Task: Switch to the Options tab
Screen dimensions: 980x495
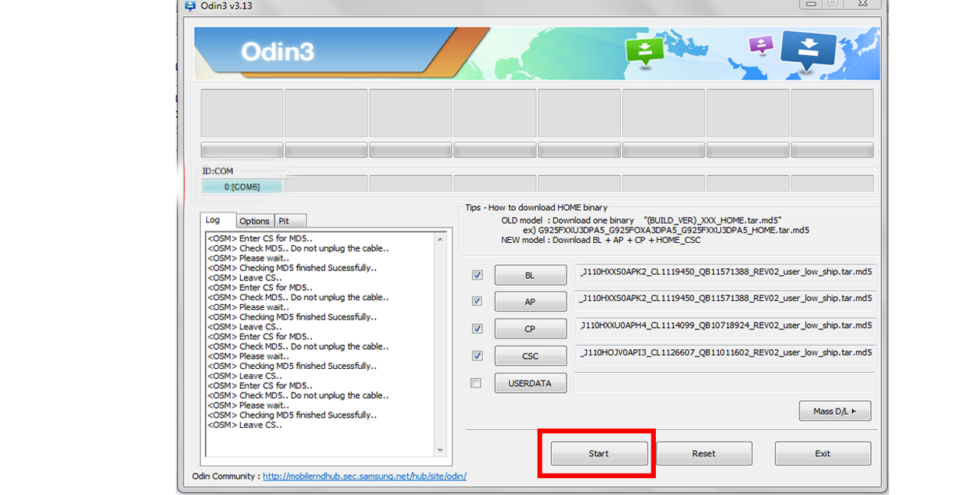Action: (x=255, y=221)
